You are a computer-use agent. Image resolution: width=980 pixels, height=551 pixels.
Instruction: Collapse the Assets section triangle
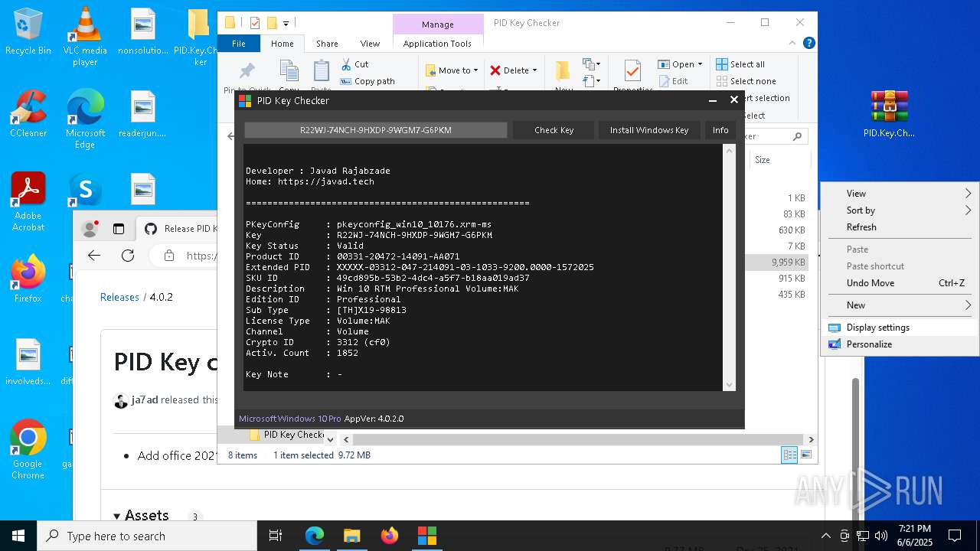pos(118,516)
